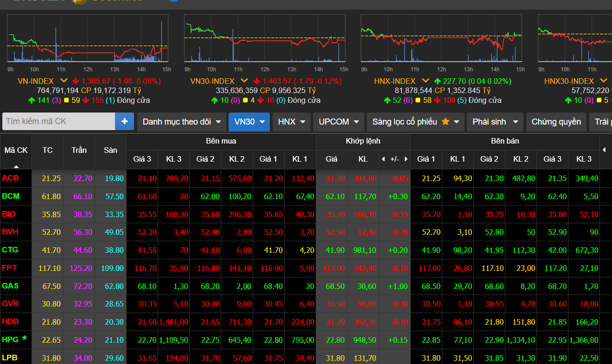The height and width of the screenshot is (364, 612).
Task: Open the HNX-INDEX intraday chart
Action: click(441, 38)
